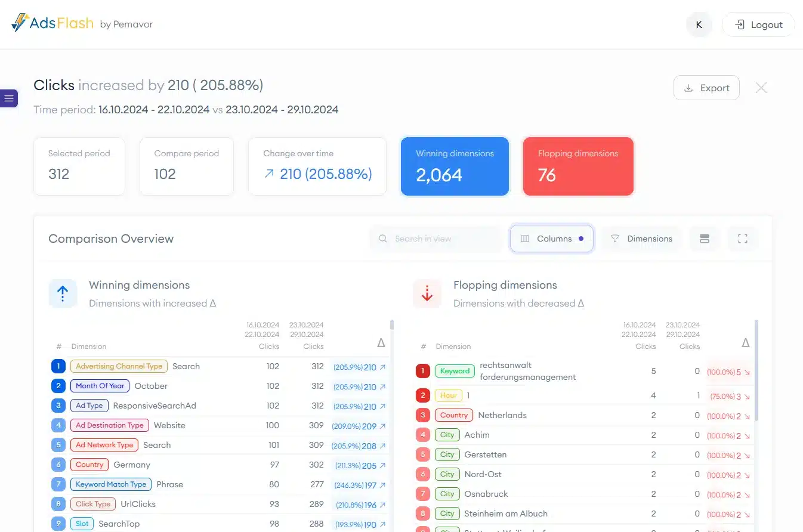Open the Dimensions filter

click(641, 239)
